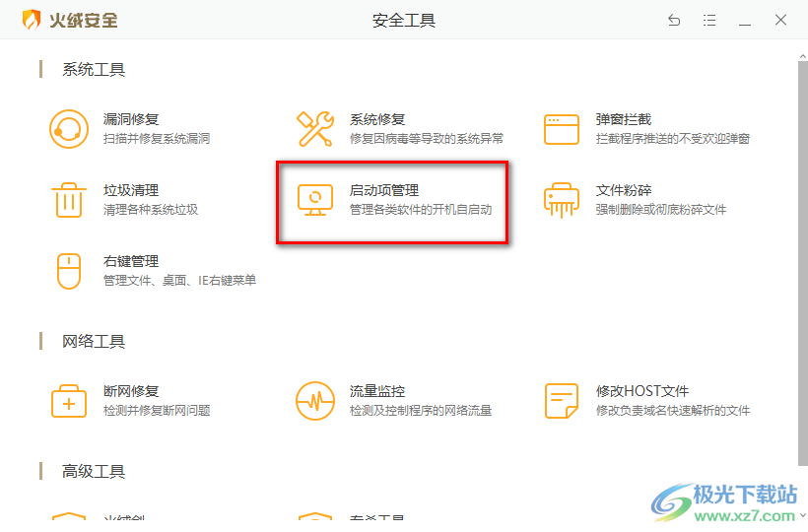Click description 检测并修复断网问题
The image size is (808, 532).
coord(156,411)
